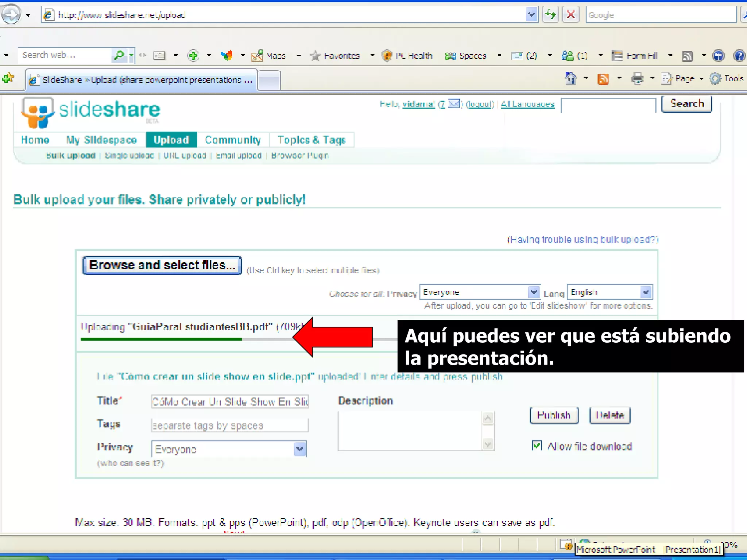Click the magnifier search web icon
The image size is (747, 560).
coord(119,55)
